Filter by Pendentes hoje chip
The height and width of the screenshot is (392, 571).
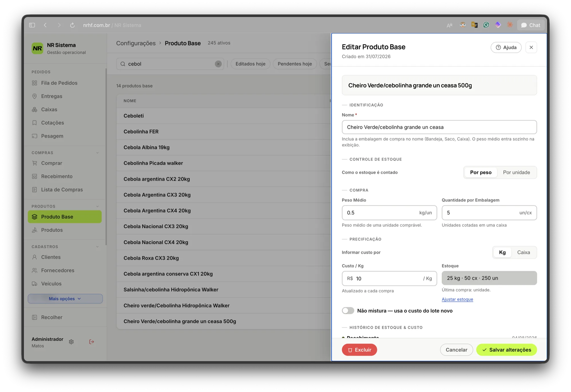point(295,64)
